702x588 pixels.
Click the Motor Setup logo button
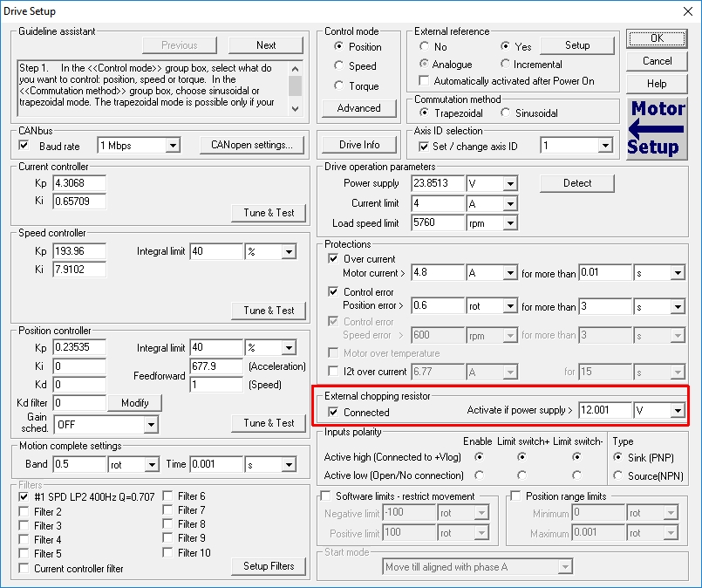657,129
